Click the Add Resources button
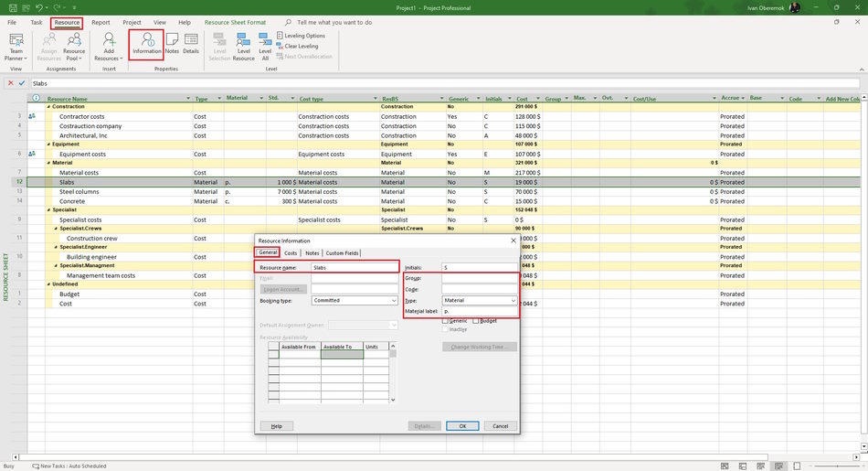 click(109, 48)
